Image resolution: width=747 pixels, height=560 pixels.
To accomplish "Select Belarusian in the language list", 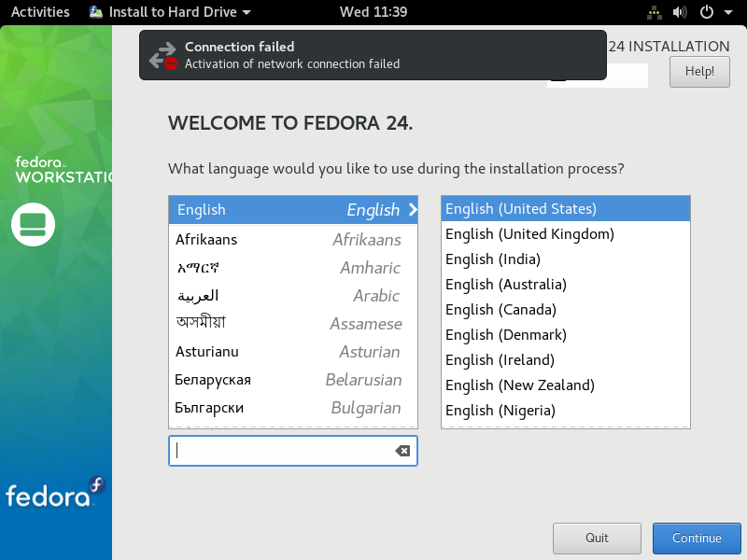I will pyautogui.click(x=293, y=380).
